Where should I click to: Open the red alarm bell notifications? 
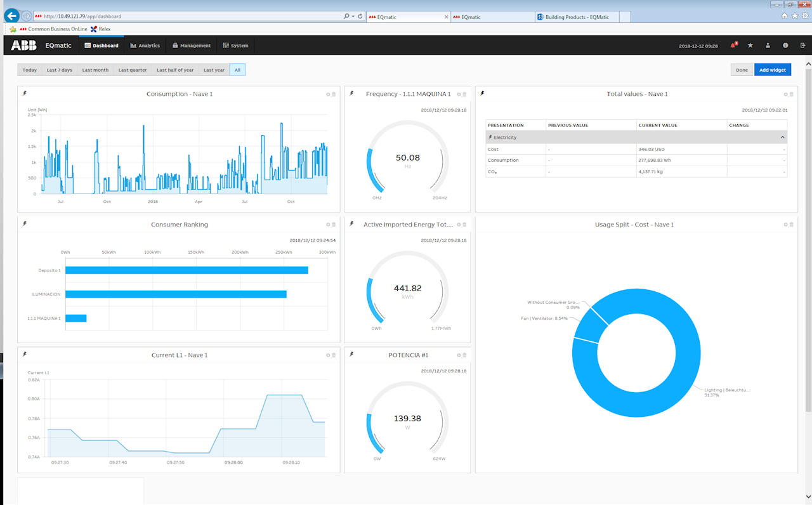pyautogui.click(x=734, y=45)
